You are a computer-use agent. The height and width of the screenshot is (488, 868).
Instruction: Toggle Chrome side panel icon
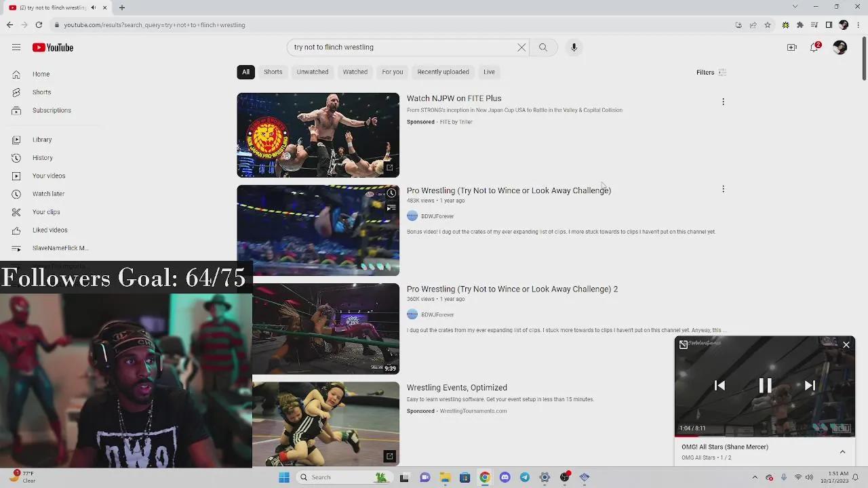[x=829, y=25]
